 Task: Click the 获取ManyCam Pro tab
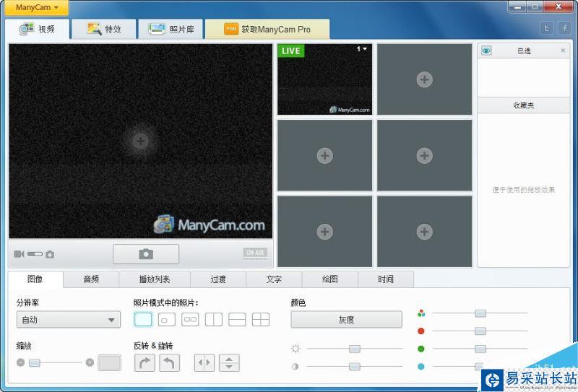tap(267, 29)
